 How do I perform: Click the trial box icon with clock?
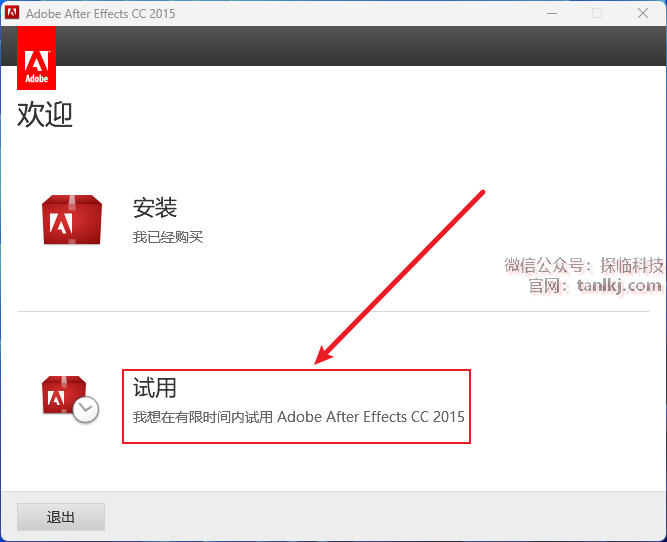click(x=70, y=399)
